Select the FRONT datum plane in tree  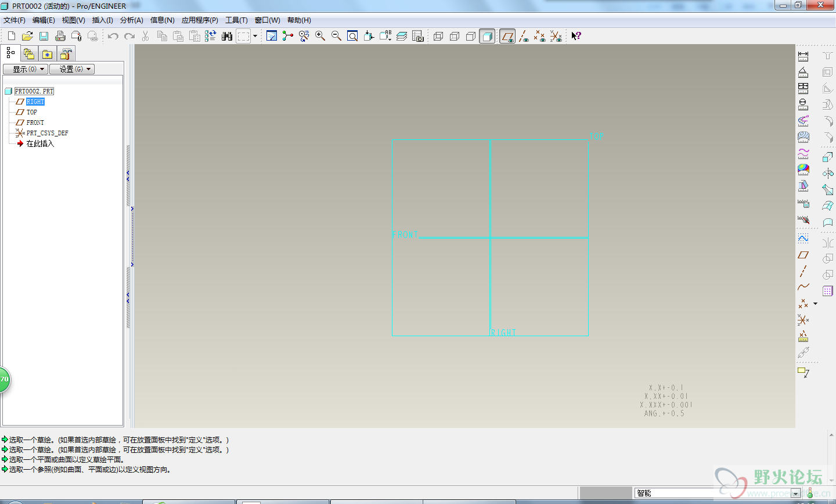tap(35, 123)
